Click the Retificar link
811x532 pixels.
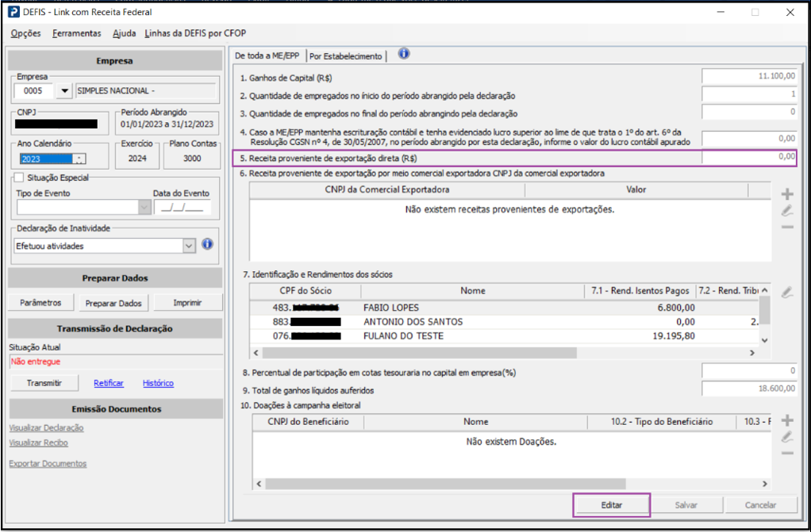109,384
